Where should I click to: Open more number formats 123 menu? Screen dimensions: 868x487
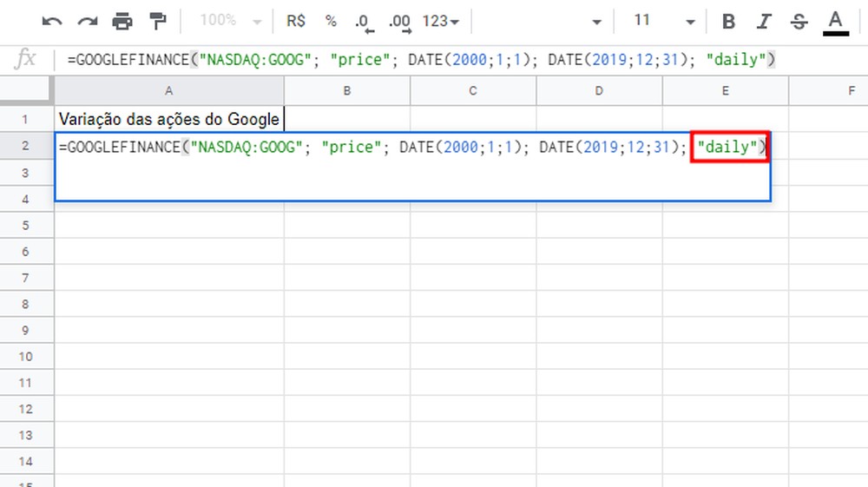tap(441, 21)
